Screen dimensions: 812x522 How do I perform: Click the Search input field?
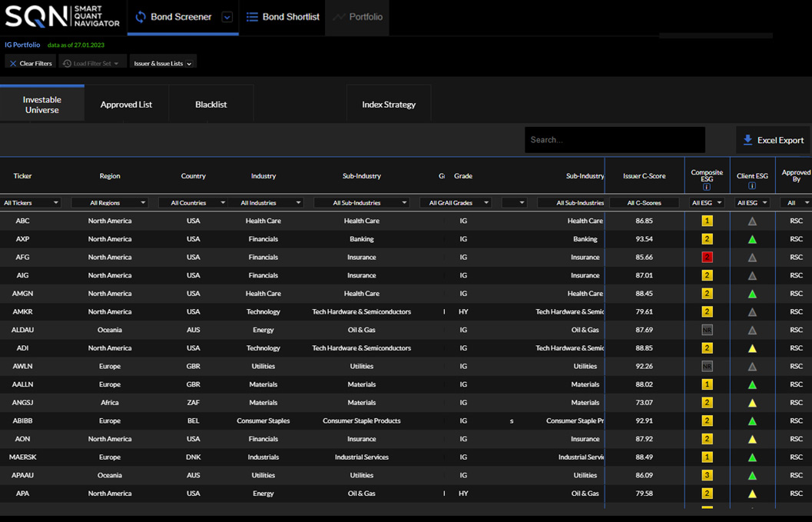(615, 140)
